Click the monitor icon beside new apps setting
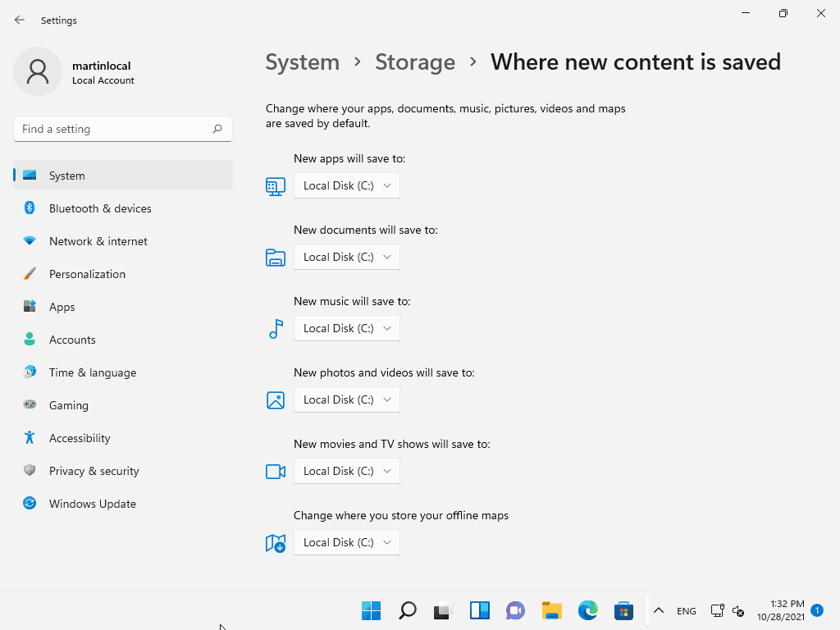The width and height of the screenshot is (840, 630). point(276,186)
